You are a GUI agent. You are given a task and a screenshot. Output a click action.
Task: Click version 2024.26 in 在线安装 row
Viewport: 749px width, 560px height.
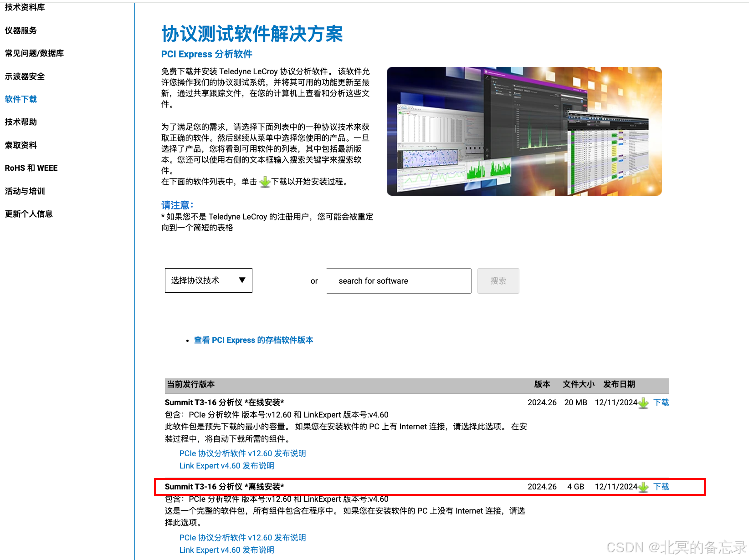542,402
